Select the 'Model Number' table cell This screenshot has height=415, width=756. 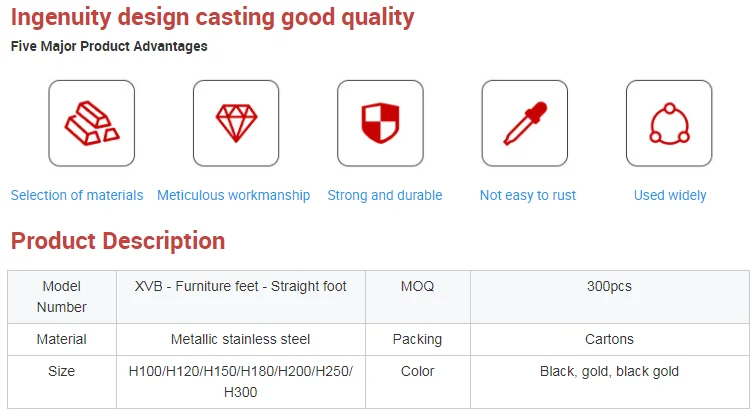(x=62, y=296)
